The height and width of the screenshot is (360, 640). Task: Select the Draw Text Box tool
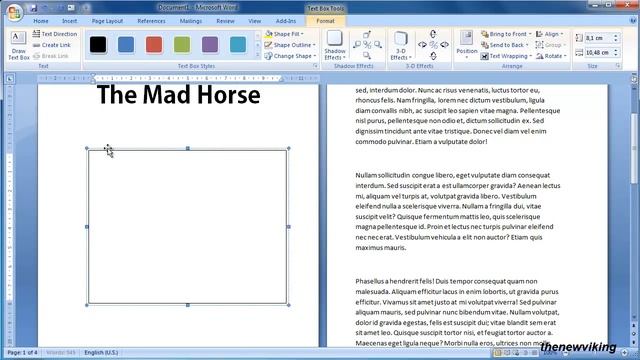click(18, 45)
